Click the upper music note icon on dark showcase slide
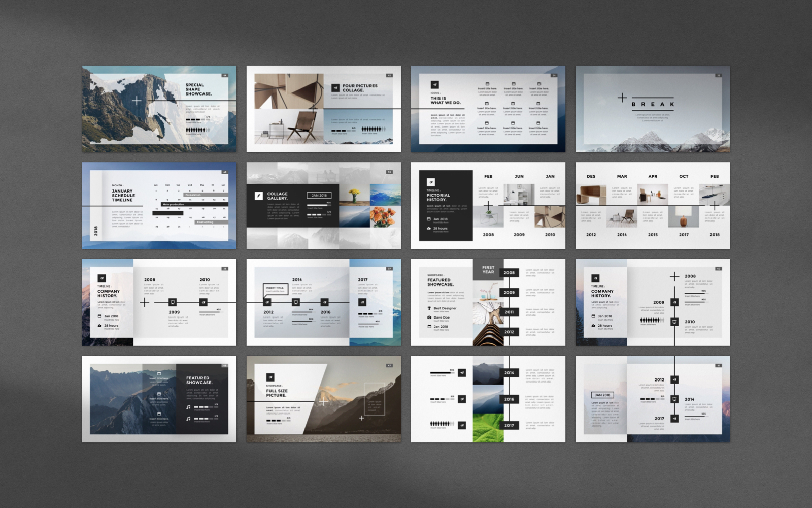 (x=188, y=407)
